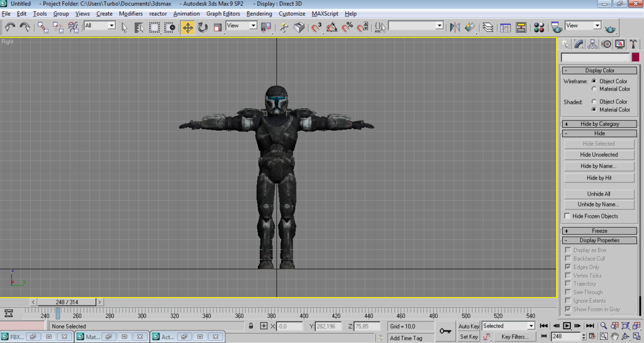Viewport: 644px width, 343px height.
Task: Toggle Display as Box checkbox
Action: [568, 250]
